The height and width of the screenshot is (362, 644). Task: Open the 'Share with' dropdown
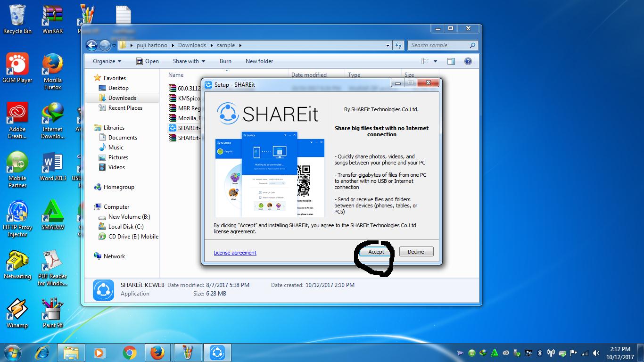pyautogui.click(x=189, y=61)
